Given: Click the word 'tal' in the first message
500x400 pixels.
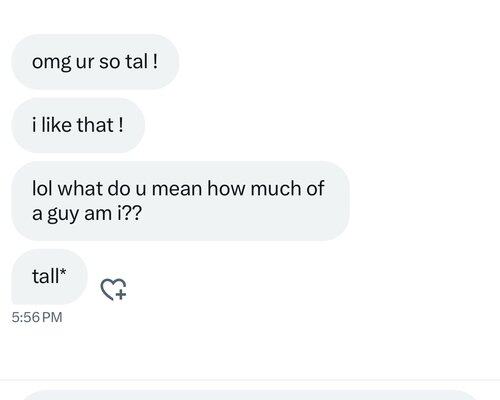Looking at the screenshot, I should [136, 62].
